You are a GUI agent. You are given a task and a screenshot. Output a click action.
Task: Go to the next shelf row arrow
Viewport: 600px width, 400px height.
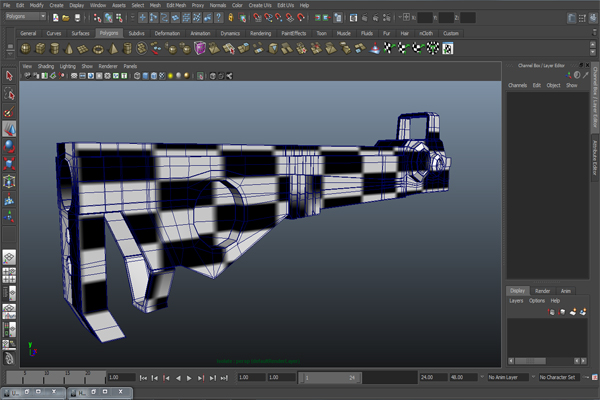tap(593, 52)
